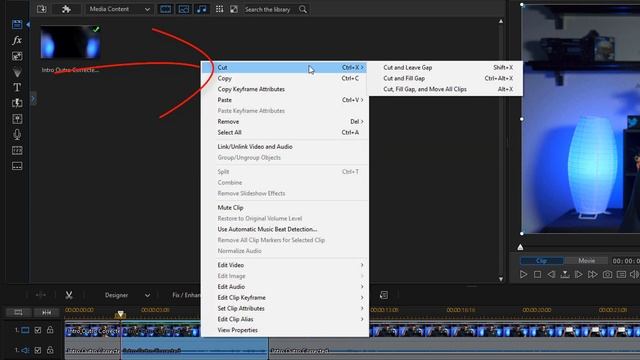Click the plug-ins puzzle piece icon
The height and width of the screenshot is (360, 640).
[x=66, y=9]
